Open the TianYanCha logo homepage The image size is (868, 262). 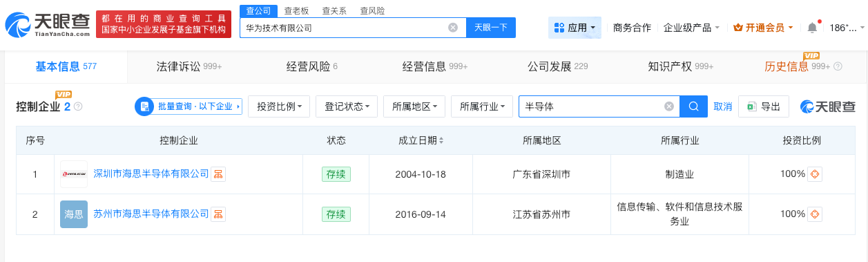coord(48,26)
